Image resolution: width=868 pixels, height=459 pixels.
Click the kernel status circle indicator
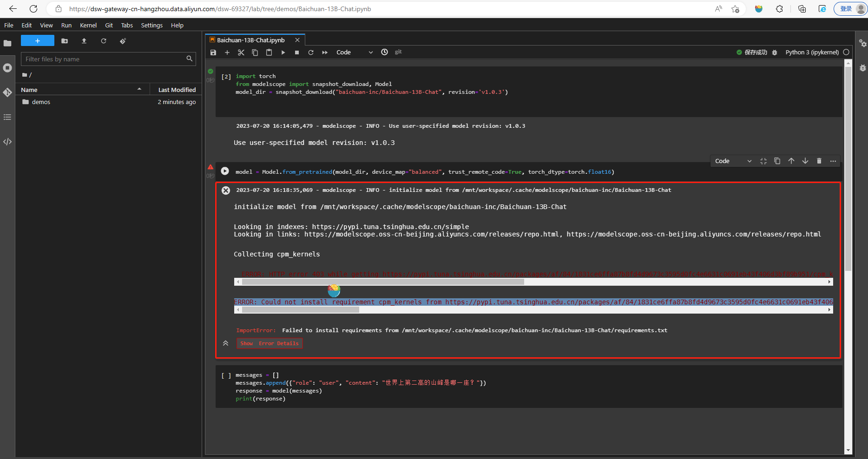(846, 52)
